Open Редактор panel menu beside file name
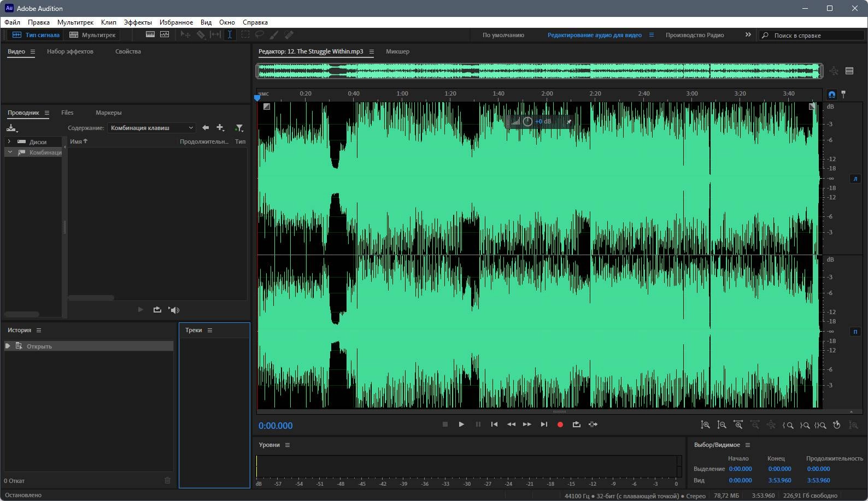Viewport: 868px width, 501px height. [x=372, y=51]
